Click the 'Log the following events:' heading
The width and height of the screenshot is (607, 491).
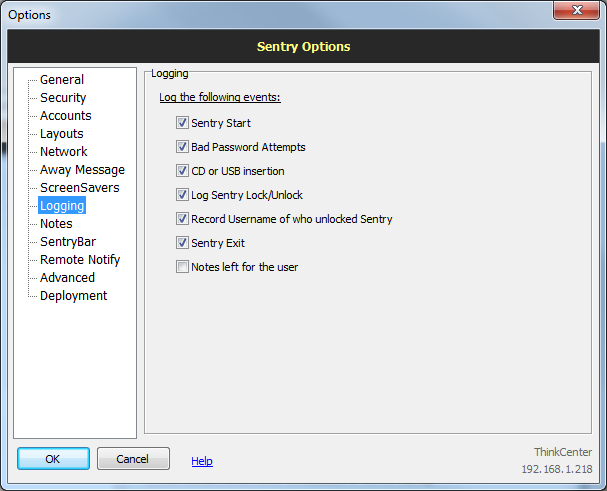click(x=220, y=97)
